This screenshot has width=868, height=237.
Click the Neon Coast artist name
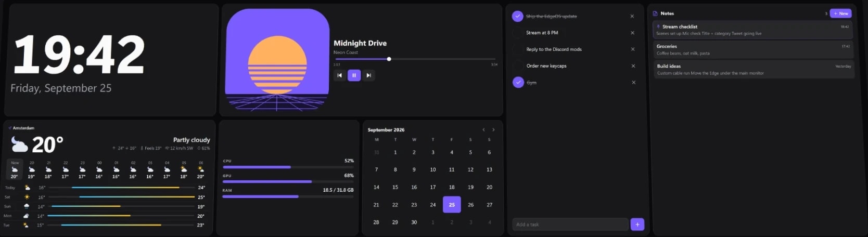click(x=346, y=52)
